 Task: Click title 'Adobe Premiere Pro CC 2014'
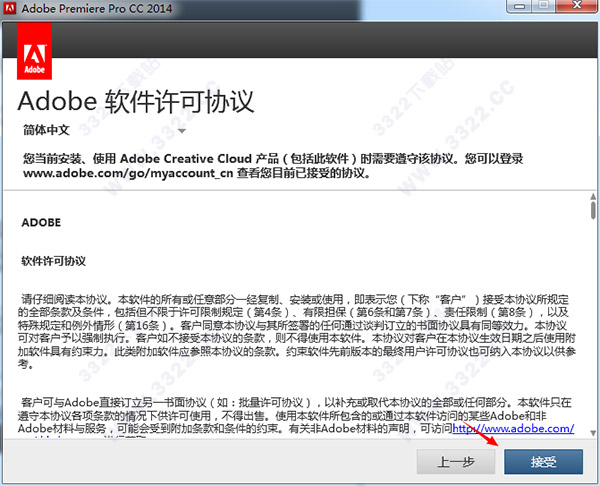coord(97,8)
